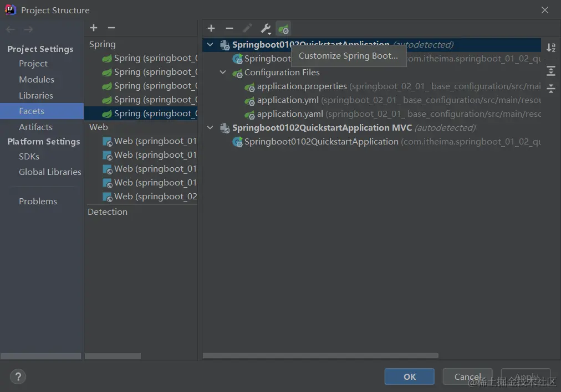This screenshot has width=561, height=392.
Task: Click the Customize Spring Boot toolbar icon
Action: click(283, 29)
